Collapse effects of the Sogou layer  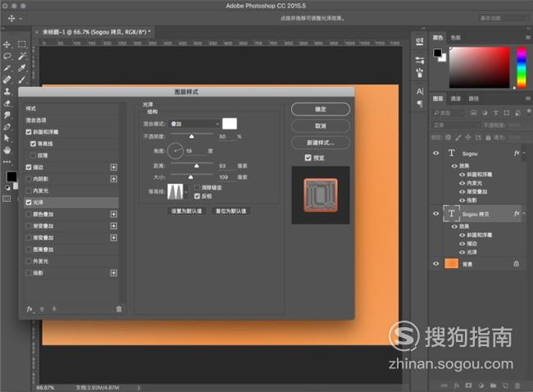[524, 153]
